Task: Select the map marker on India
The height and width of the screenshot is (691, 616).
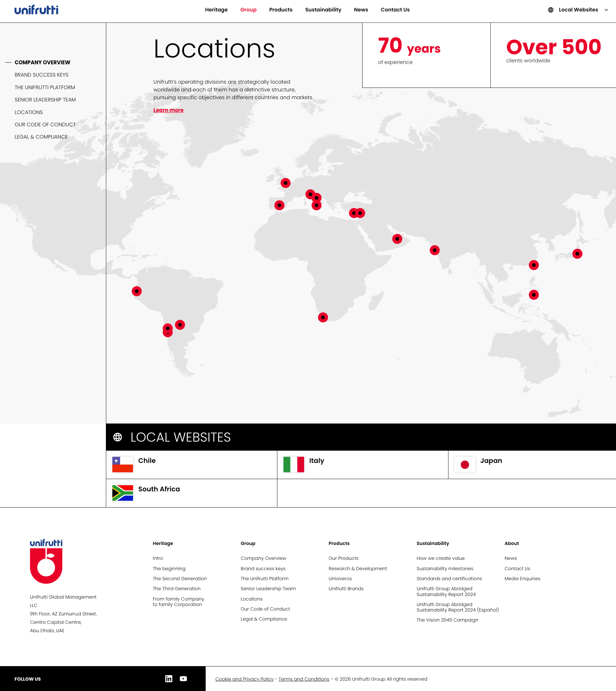Action: click(435, 250)
